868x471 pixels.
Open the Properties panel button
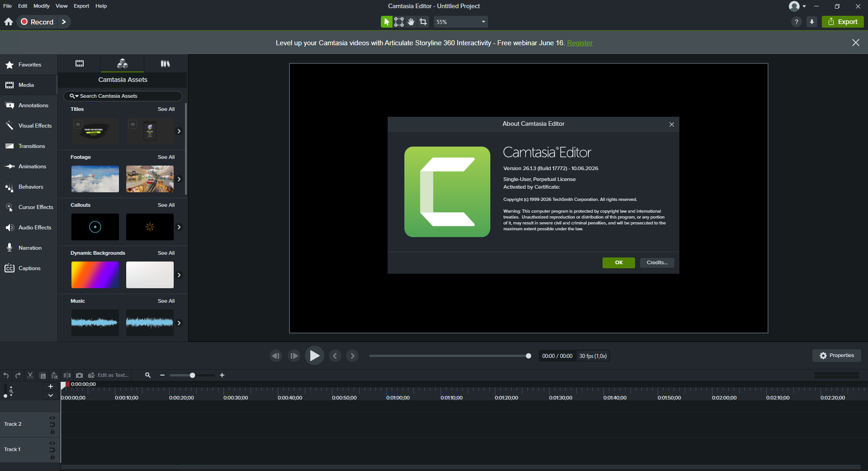tap(837, 356)
